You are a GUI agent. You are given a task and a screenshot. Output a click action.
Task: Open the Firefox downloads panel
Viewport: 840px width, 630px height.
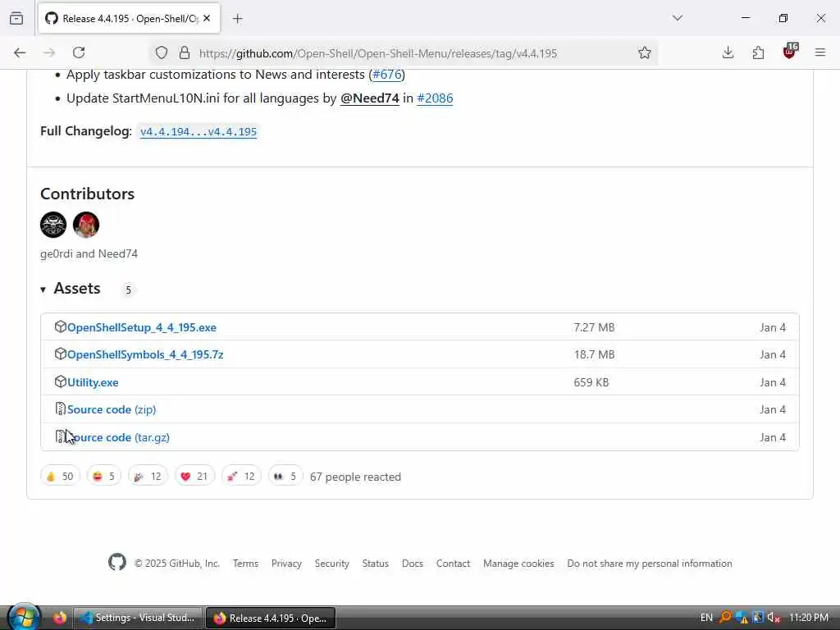click(728, 52)
